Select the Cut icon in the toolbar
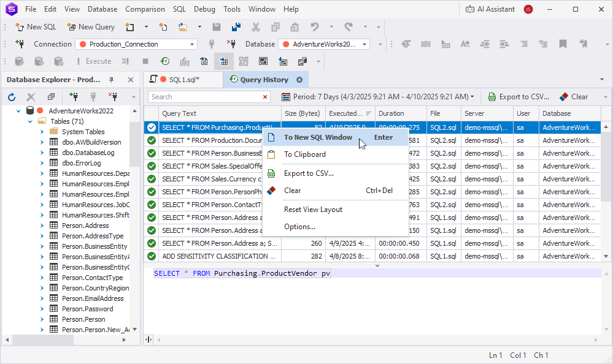The height and width of the screenshot is (364, 613). 256,27
